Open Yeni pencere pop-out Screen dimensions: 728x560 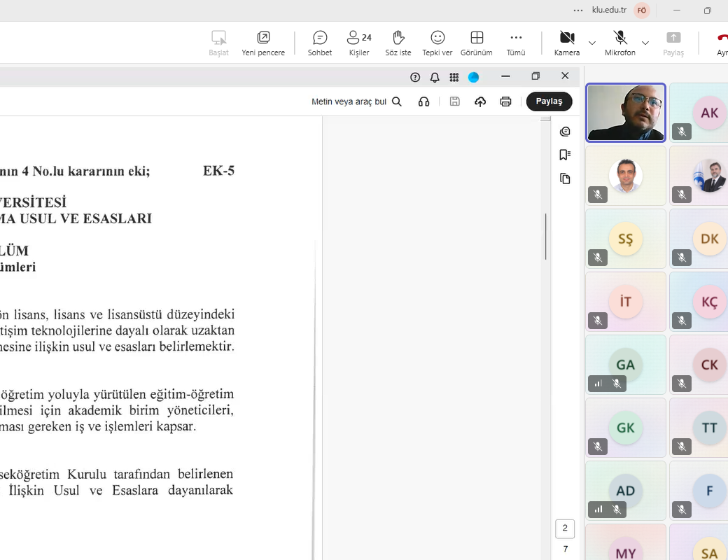point(263,43)
